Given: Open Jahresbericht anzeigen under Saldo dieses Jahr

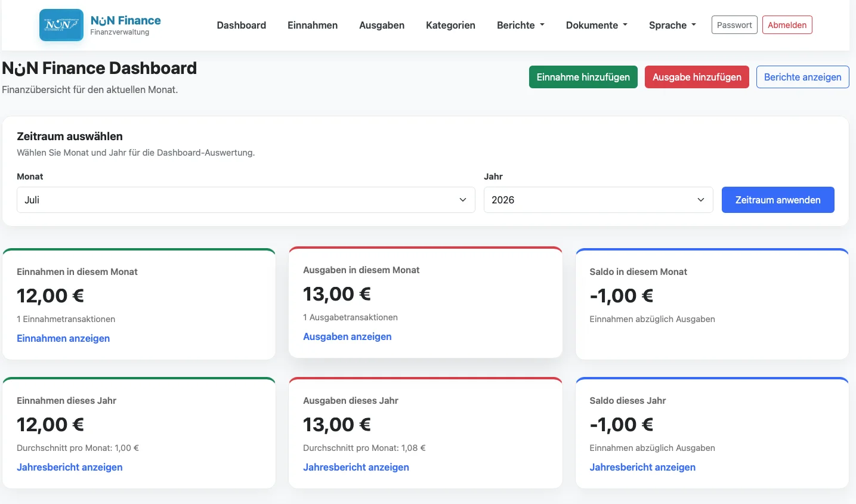Looking at the screenshot, I should (x=642, y=467).
